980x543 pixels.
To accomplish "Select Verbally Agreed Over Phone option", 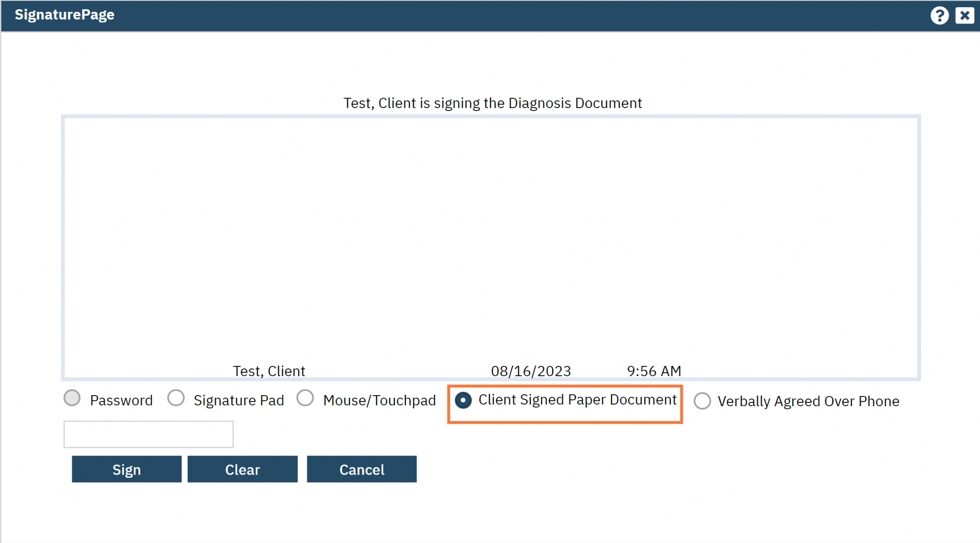I will 702,401.
